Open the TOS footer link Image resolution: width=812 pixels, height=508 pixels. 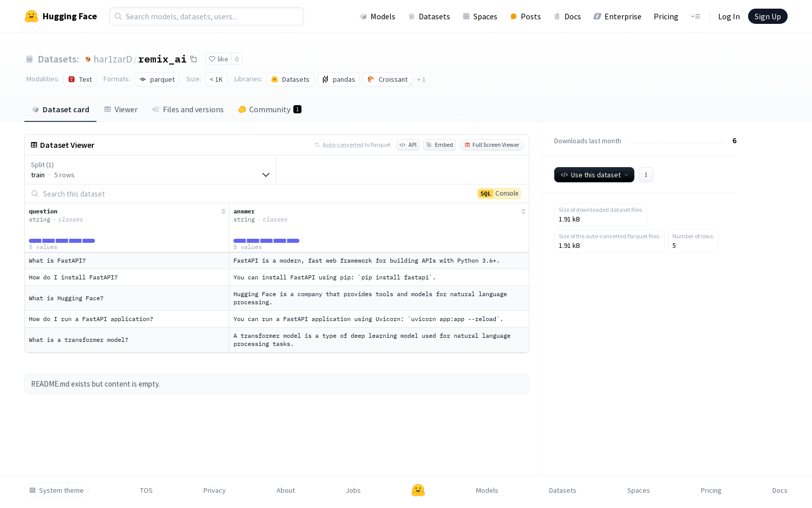point(146,490)
